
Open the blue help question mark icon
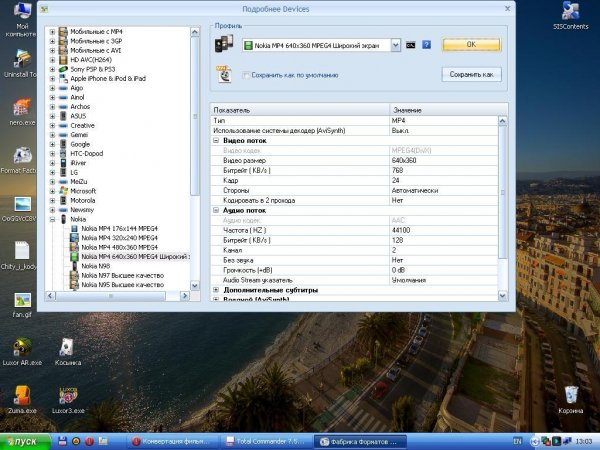(x=426, y=45)
